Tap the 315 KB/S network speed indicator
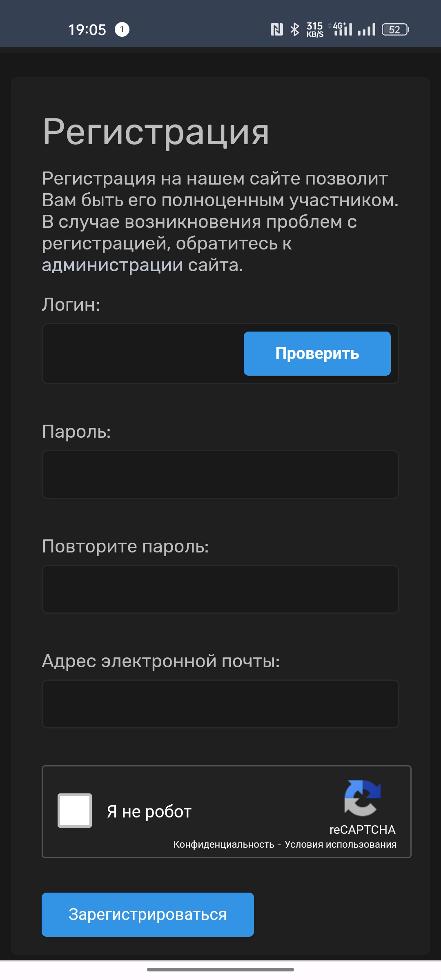Screen dimensions: 441x980 click(x=315, y=29)
